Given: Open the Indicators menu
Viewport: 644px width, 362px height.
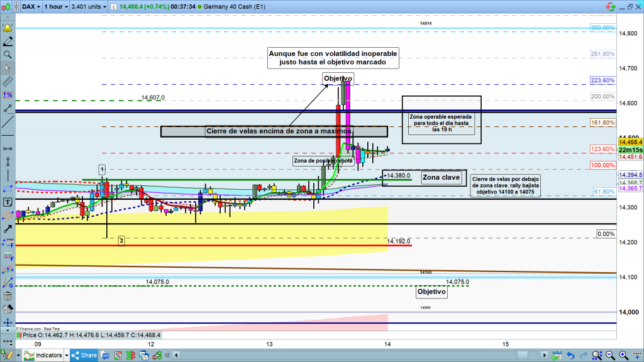Looking at the screenshot, I should [44, 356].
